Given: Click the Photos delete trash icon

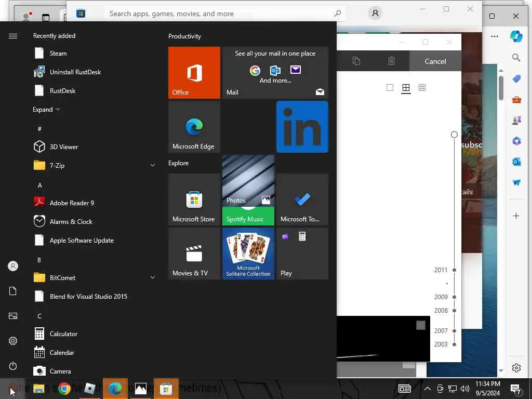Looking at the screenshot, I should pos(392,61).
